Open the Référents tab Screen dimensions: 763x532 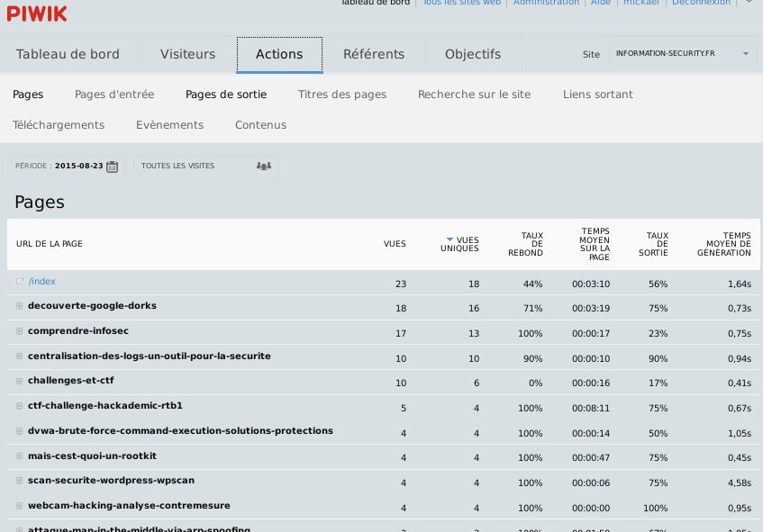373,54
